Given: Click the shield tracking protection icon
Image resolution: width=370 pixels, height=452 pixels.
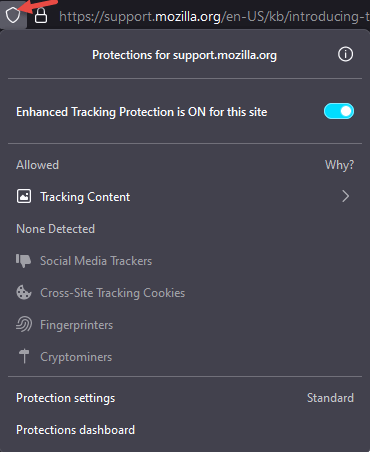Looking at the screenshot, I should (x=13, y=15).
